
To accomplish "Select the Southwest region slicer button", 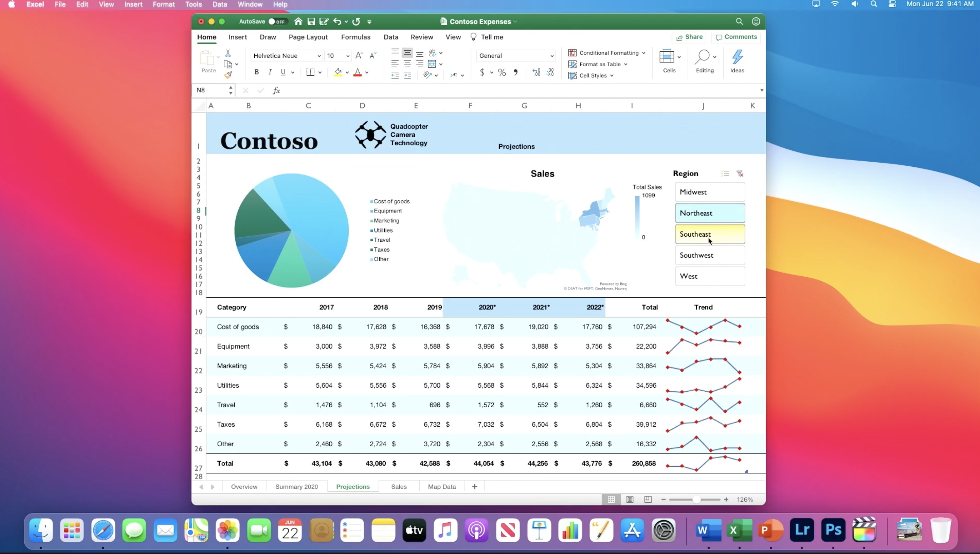I will [710, 255].
